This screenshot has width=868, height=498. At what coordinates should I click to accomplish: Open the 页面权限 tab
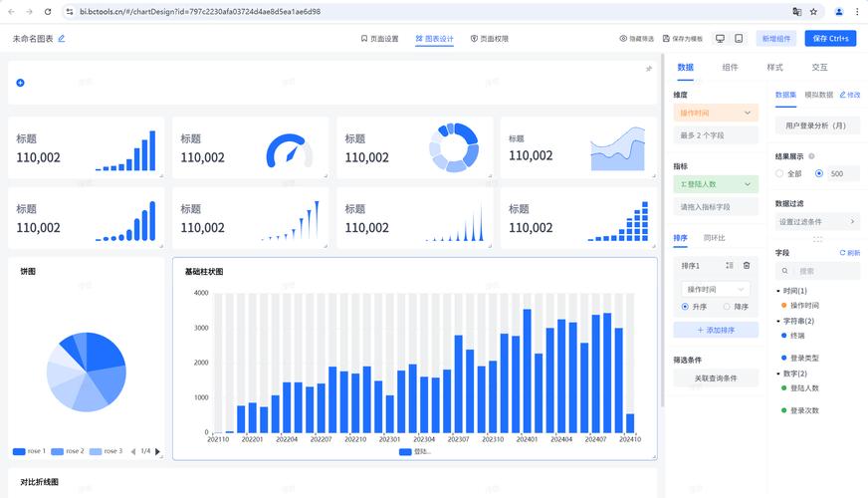click(x=490, y=38)
